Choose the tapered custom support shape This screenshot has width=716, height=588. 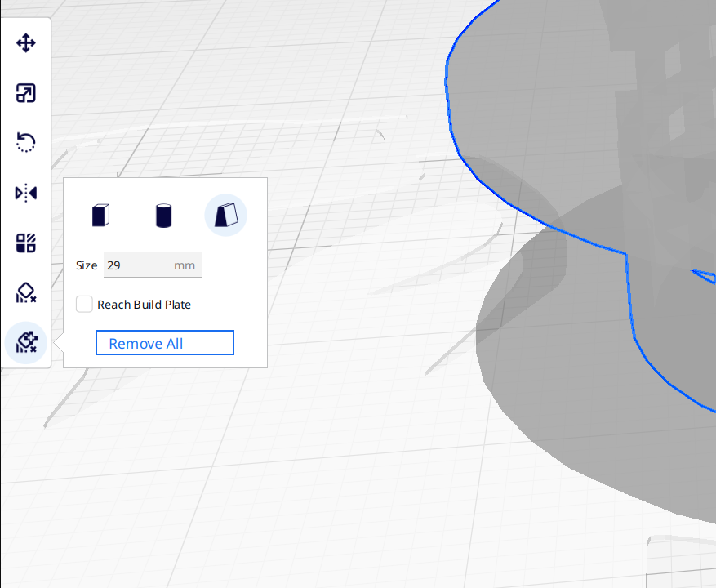(226, 215)
